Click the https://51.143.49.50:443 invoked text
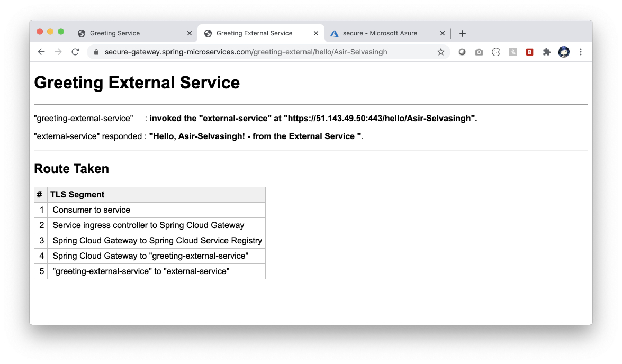The image size is (622, 364). point(313,118)
